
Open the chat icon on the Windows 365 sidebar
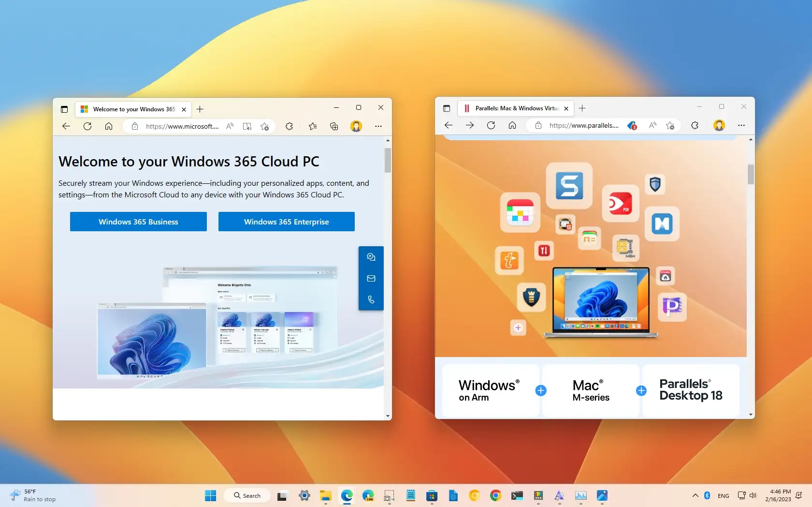[x=371, y=257]
